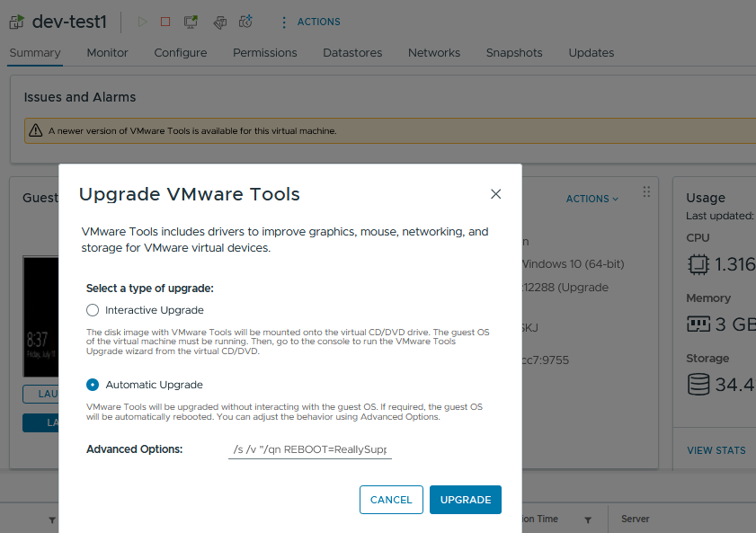Click the 'Select a type of upgrade:' label
Screen dimensions: 756x533
[x=150, y=289]
